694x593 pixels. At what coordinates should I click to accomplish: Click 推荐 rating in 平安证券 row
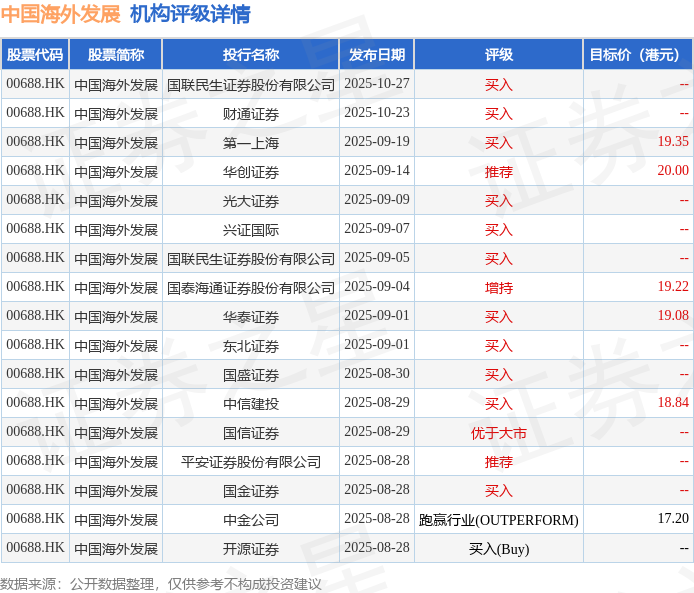[499, 462]
